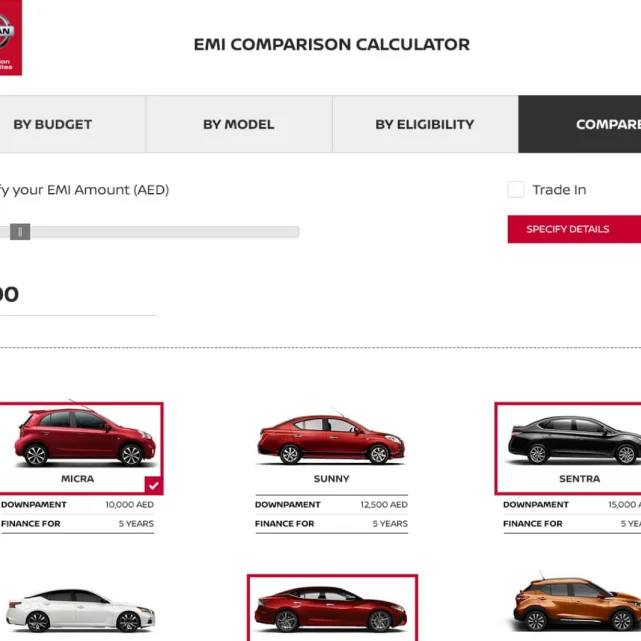Select the black Sentra car thumbnail
The image size is (641, 641).
point(574,440)
